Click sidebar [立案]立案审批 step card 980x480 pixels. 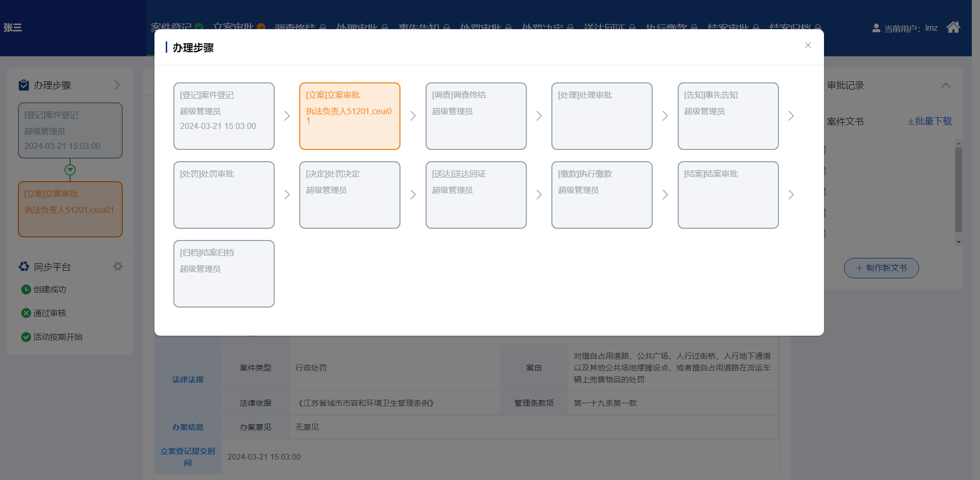[71, 209]
